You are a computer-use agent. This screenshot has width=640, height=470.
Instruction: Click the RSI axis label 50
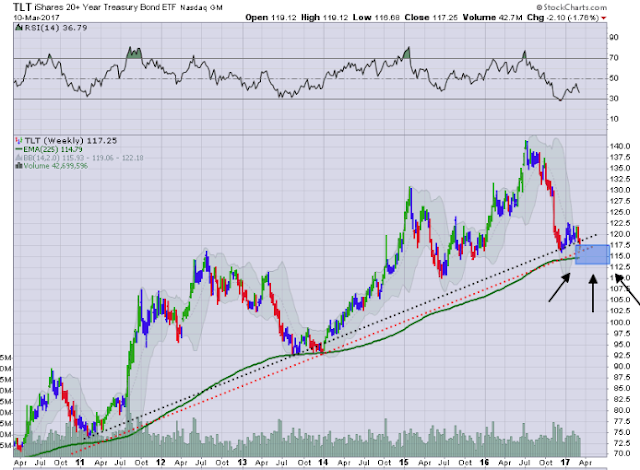(614, 78)
